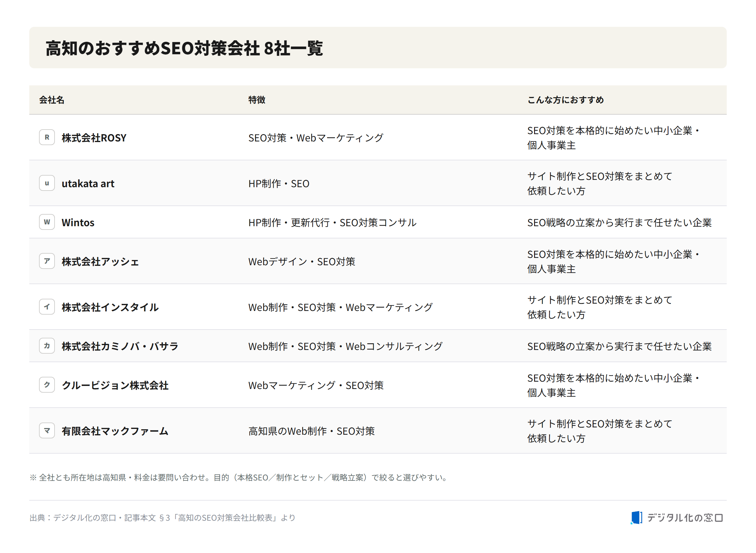Viewport: 756px width, 553px height.
Task: Click the デジタル化の窓口 brand wordmark
Action: tap(685, 518)
